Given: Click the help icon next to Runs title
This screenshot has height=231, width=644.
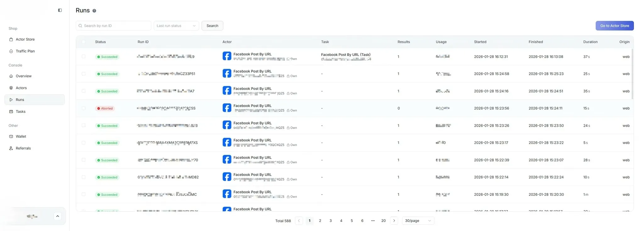Looking at the screenshot, I should (94, 11).
